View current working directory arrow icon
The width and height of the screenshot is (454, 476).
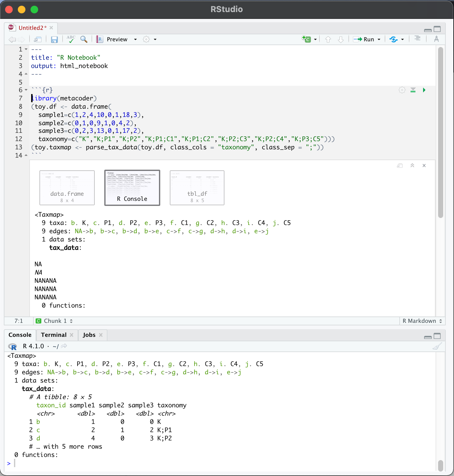tap(64, 346)
